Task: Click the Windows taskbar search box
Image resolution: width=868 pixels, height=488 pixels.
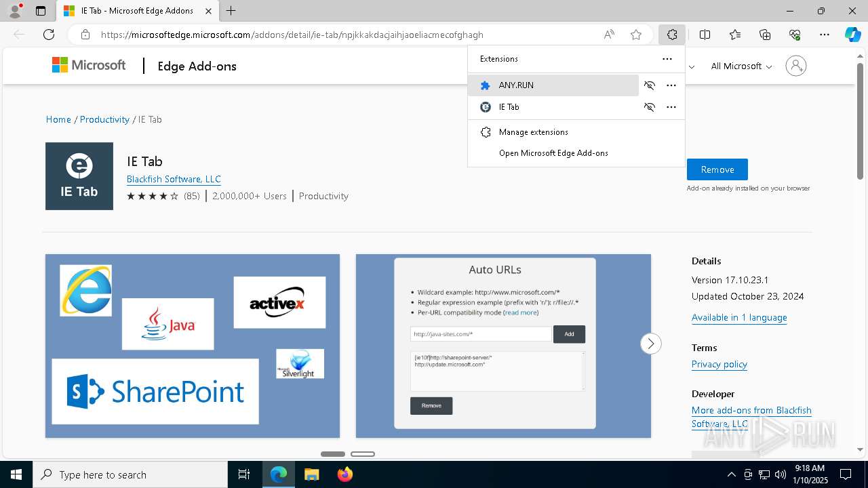Action: point(130,474)
